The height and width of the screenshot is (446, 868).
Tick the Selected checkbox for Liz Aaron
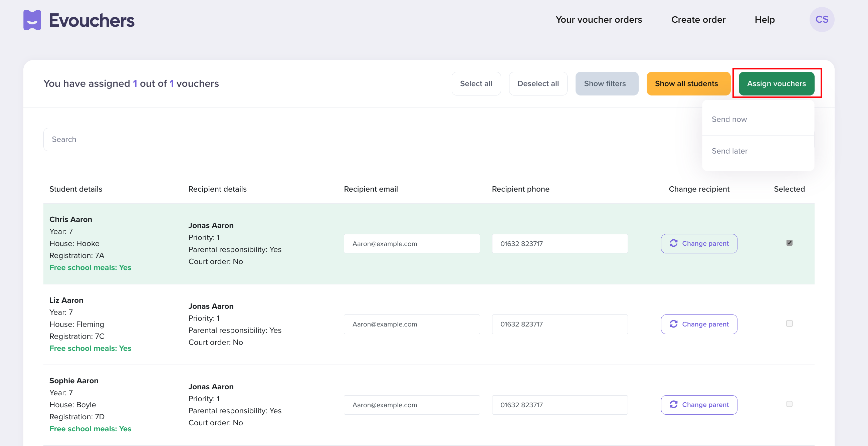pyautogui.click(x=789, y=323)
